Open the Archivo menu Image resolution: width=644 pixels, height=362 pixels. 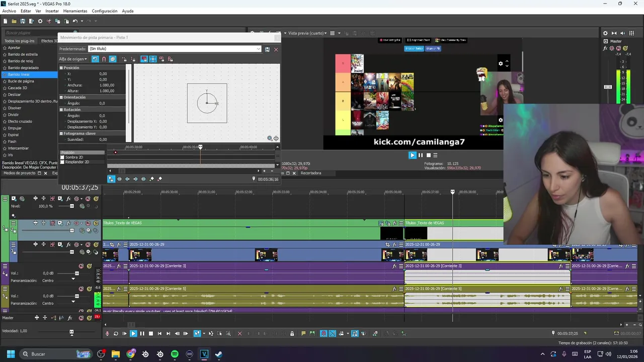[x=9, y=11]
